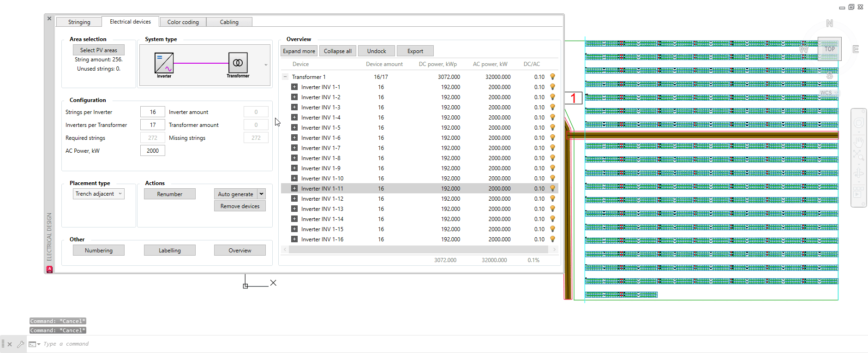Click the red Autodesk logo icon on panel
Viewport: 868px width, 353px height.
tap(49, 269)
